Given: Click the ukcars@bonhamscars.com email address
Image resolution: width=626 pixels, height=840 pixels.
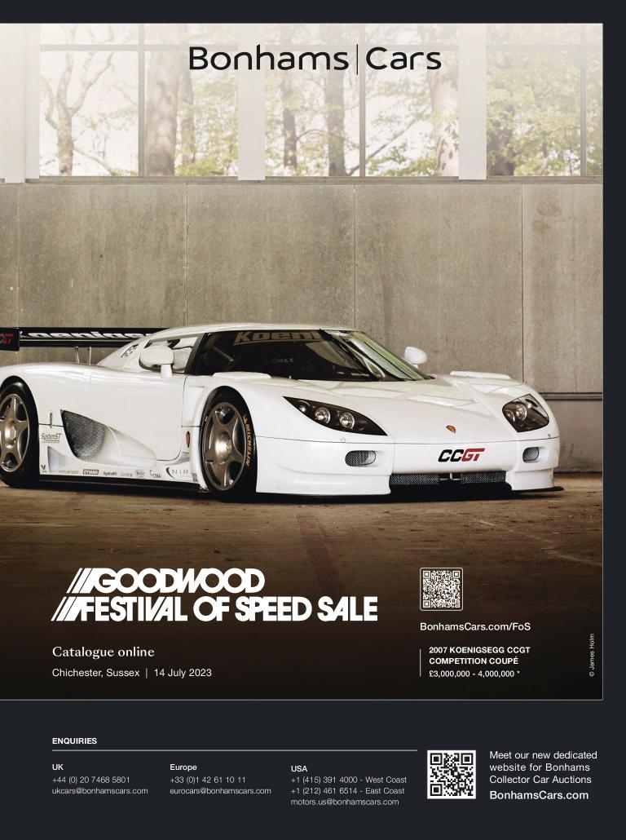Looking at the screenshot, I should [100, 791].
